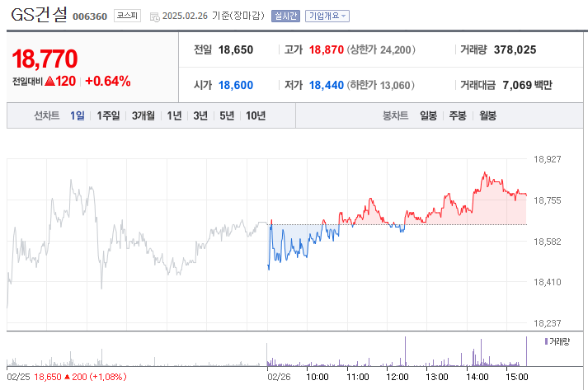Click the lower limit text 하한가 13,060
Viewport: 588px width, 390px height.
[x=380, y=85]
